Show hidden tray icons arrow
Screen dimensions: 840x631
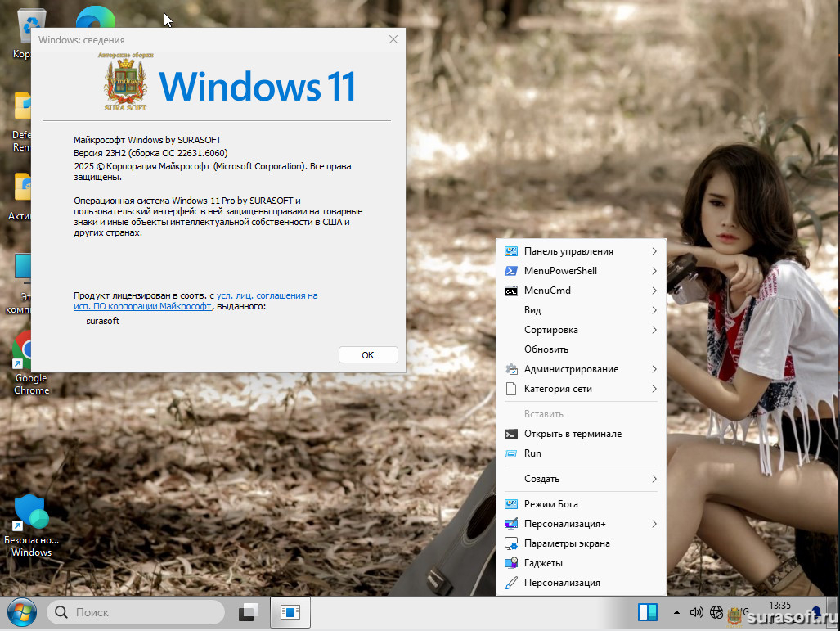click(x=676, y=612)
